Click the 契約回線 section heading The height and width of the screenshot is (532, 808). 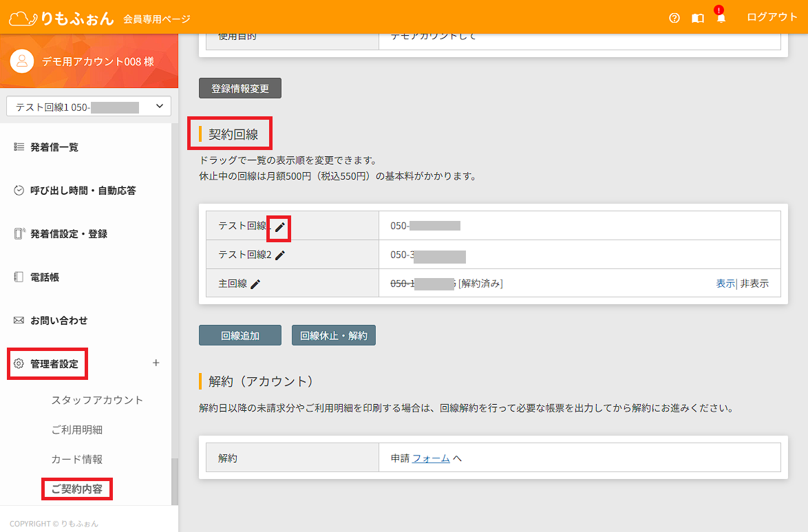(233, 134)
